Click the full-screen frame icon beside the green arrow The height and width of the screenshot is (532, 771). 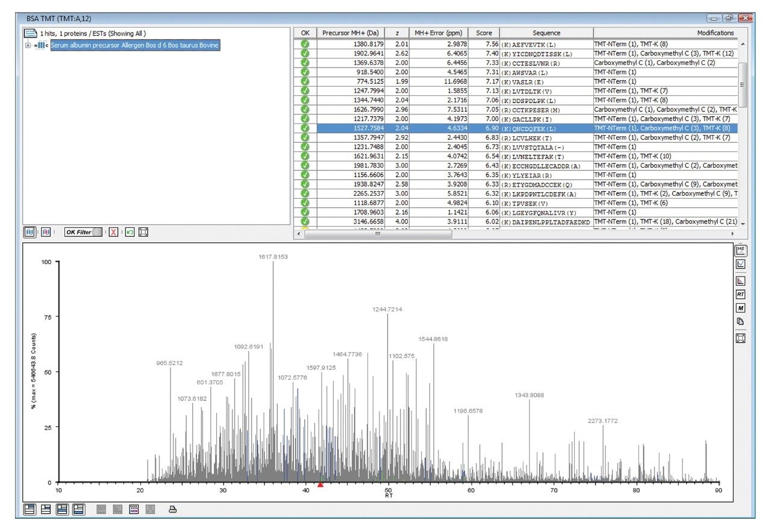[143, 232]
